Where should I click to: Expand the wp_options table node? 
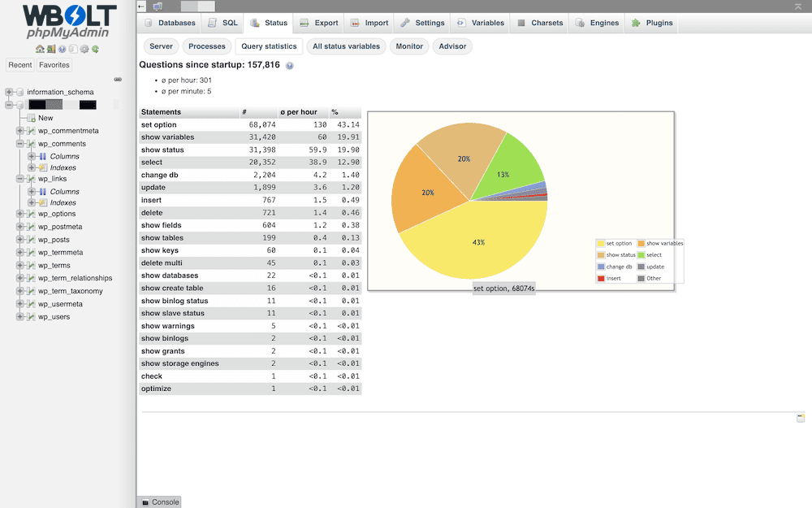20,215
